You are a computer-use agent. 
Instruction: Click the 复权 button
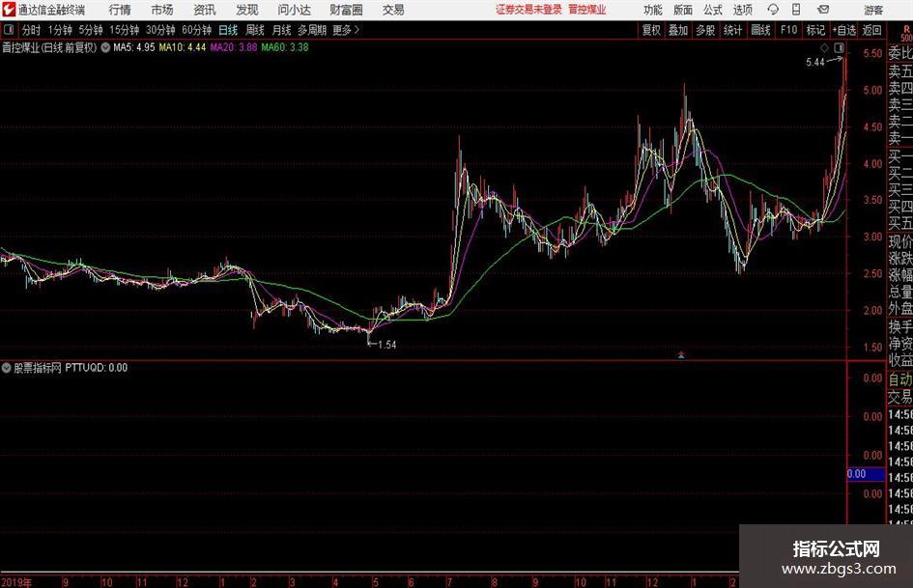pyautogui.click(x=651, y=30)
